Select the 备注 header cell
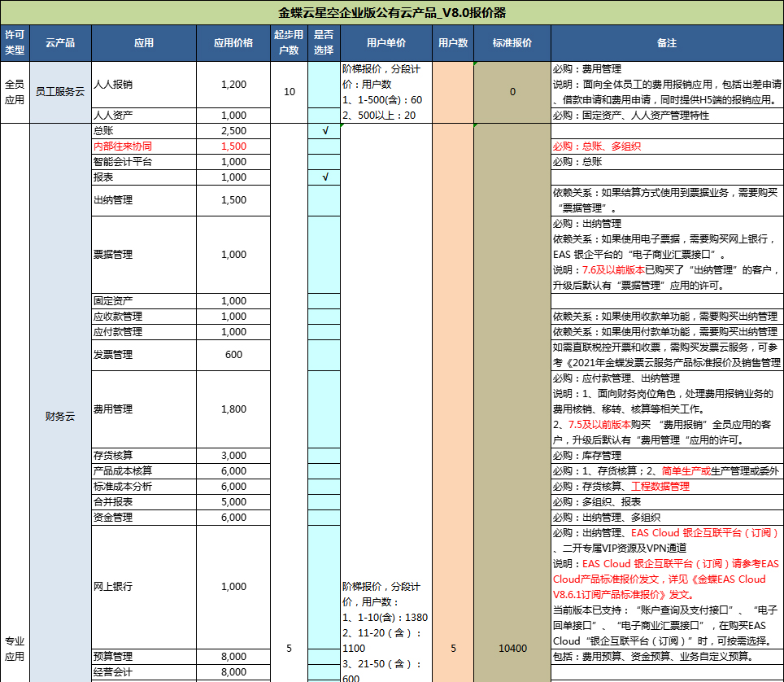The height and width of the screenshot is (682, 784). [668, 43]
